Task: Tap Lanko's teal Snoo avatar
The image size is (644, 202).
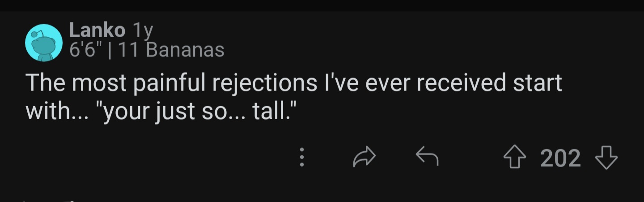Action: click(43, 43)
